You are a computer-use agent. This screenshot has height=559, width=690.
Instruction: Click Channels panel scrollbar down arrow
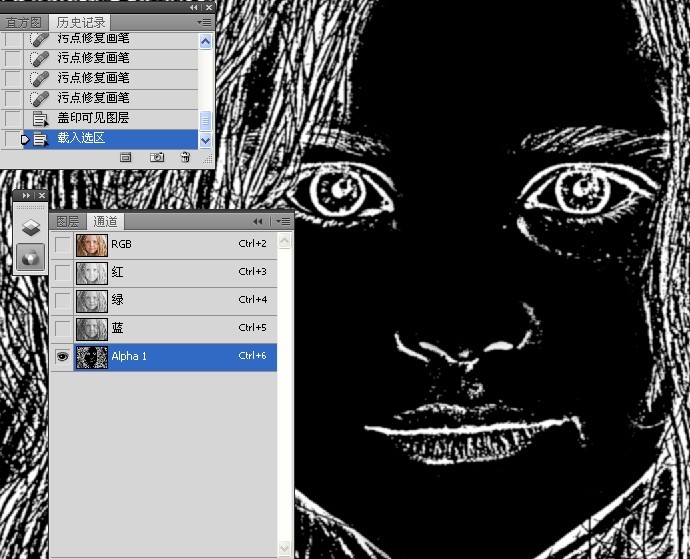285,548
